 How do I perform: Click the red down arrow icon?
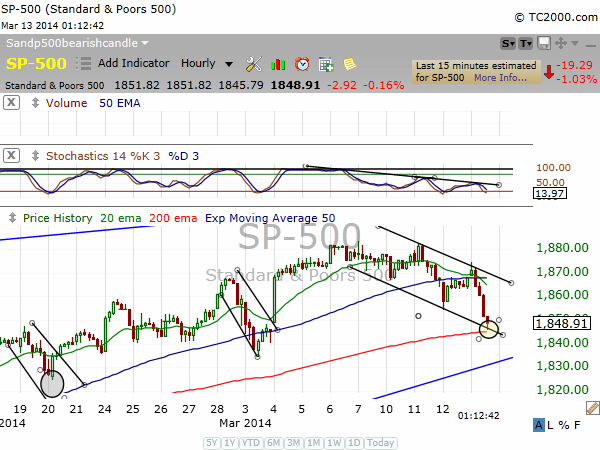coord(549,72)
